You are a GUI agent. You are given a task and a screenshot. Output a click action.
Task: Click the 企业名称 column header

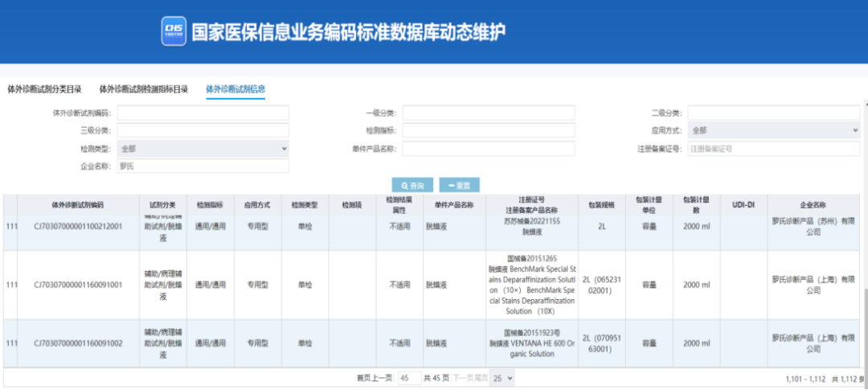(813, 205)
